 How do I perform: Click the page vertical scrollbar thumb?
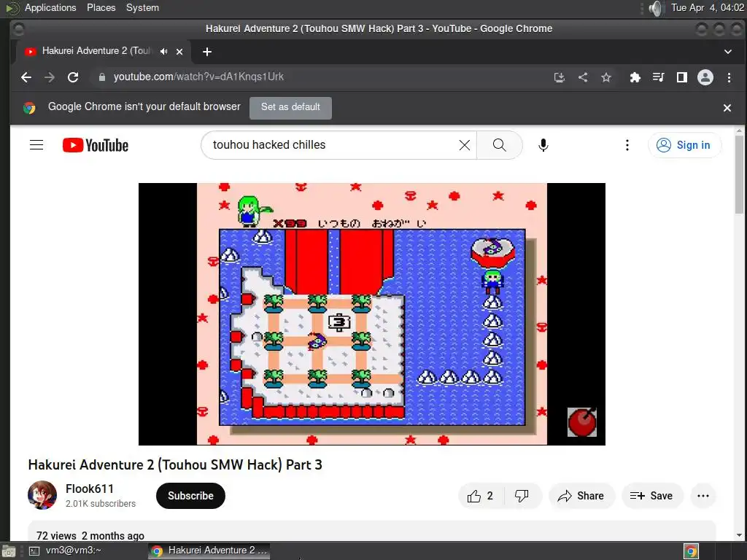pyautogui.click(x=739, y=174)
